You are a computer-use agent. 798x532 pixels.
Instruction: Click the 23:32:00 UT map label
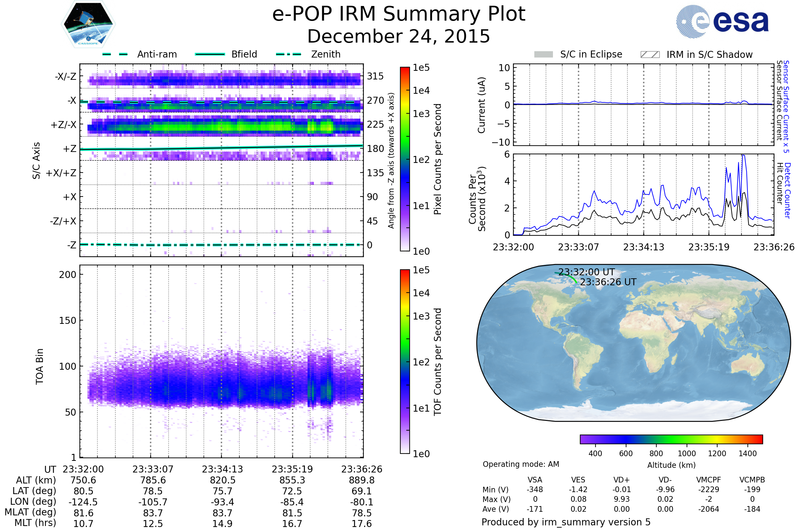pyautogui.click(x=586, y=272)
